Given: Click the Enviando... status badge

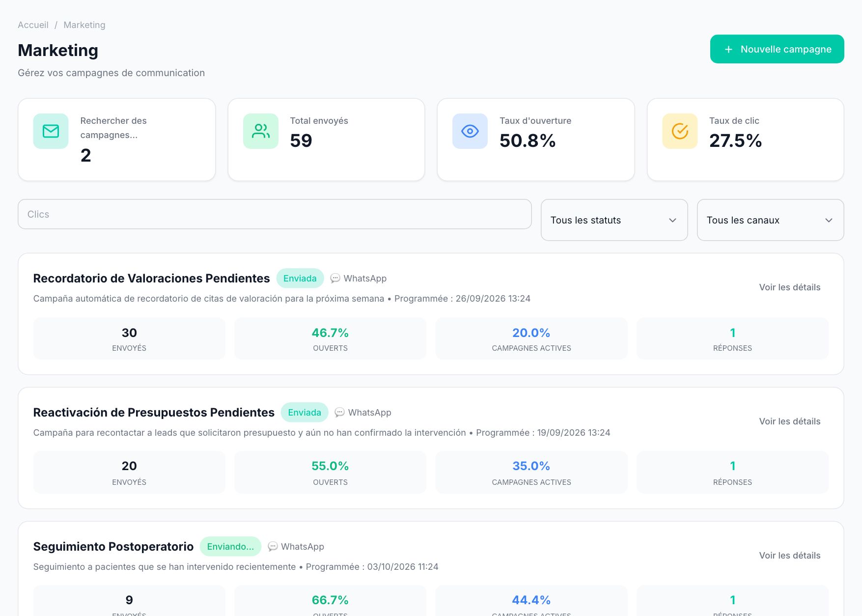Looking at the screenshot, I should (230, 547).
